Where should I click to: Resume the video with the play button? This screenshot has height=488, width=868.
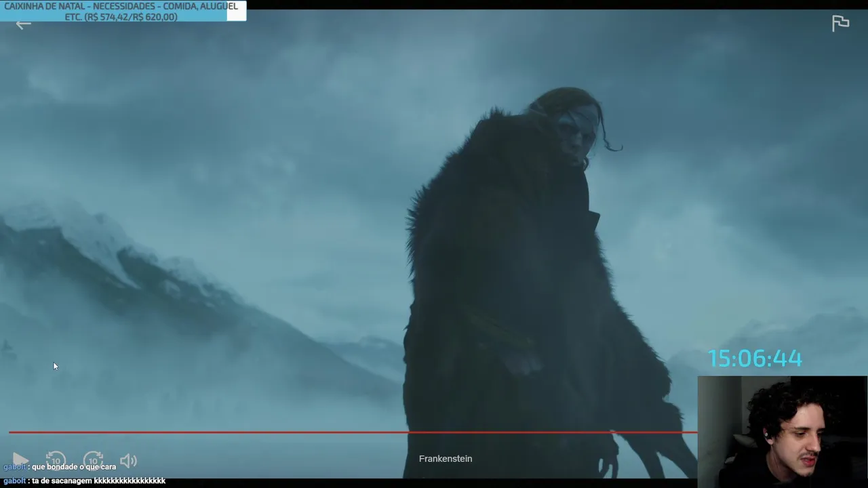tap(20, 460)
